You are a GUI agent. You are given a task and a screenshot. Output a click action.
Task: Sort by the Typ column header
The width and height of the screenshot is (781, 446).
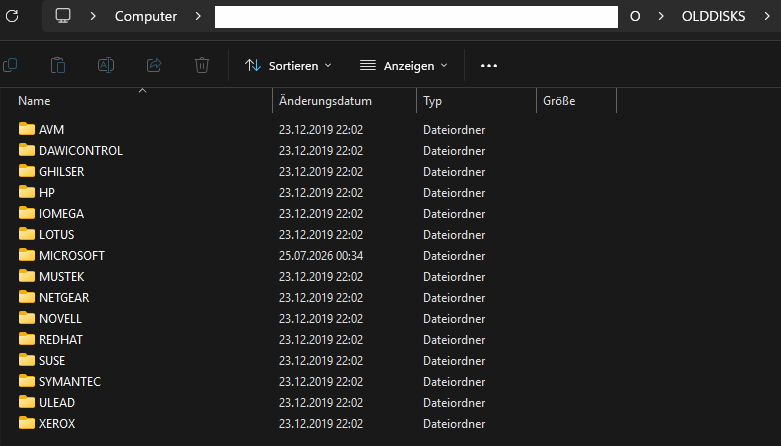(432, 101)
